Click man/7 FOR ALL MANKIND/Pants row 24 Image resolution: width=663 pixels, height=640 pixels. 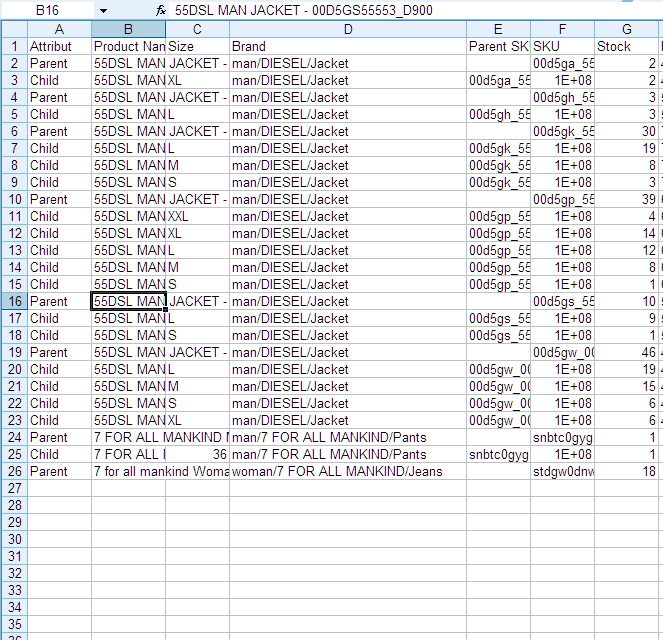click(x=348, y=438)
